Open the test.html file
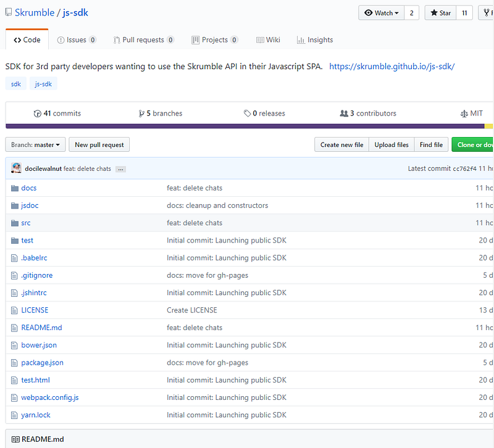The width and height of the screenshot is (494, 448). coord(35,380)
